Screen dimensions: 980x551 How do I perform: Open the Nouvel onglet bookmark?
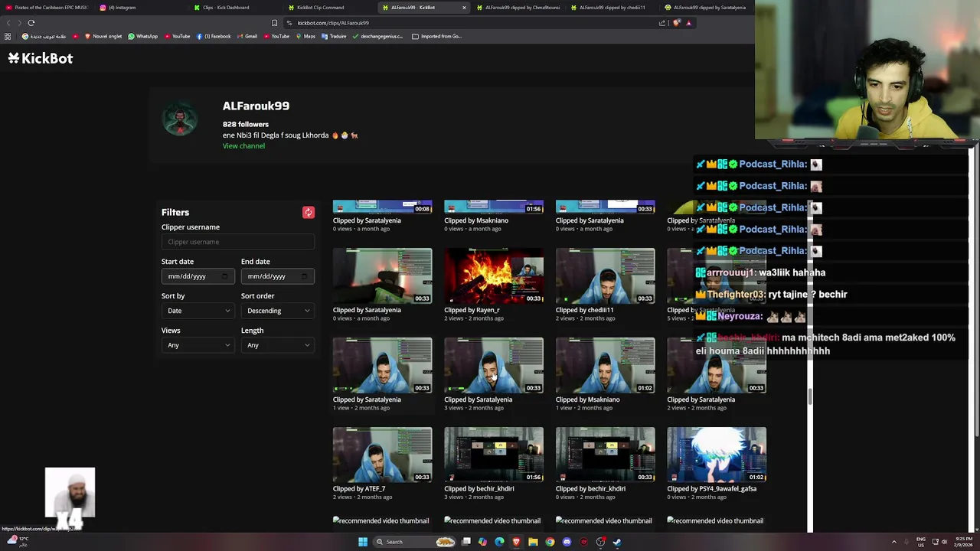pos(103,36)
